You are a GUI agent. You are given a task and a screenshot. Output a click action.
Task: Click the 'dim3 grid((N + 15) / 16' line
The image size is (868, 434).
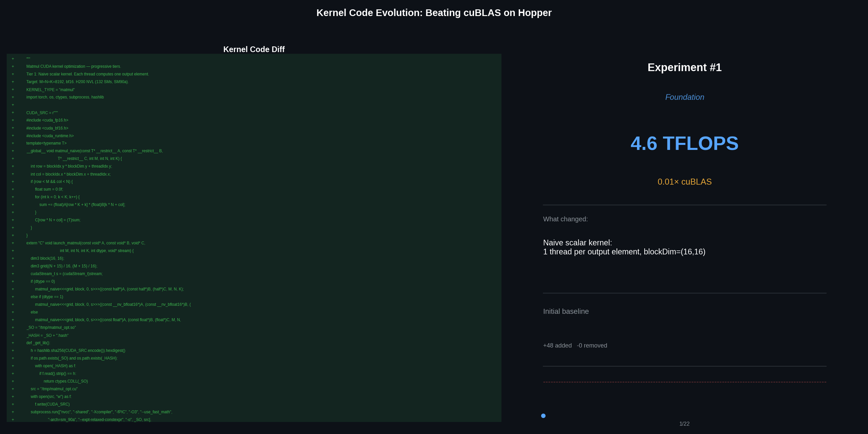tap(64, 266)
